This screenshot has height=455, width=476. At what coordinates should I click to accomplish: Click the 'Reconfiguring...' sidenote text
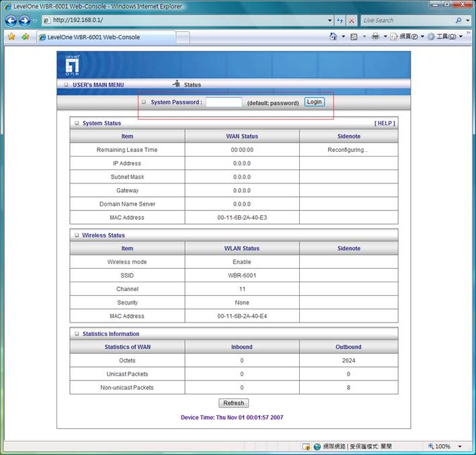pyautogui.click(x=348, y=150)
